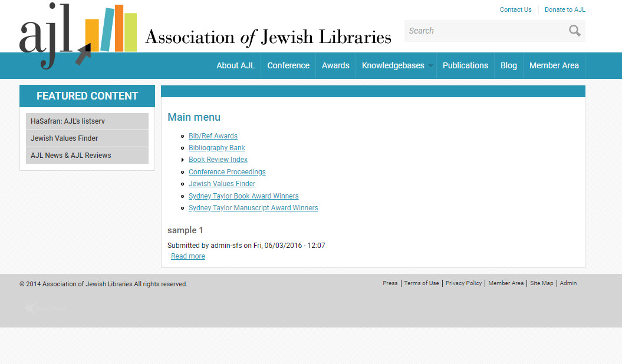Image resolution: width=622 pixels, height=364 pixels.
Task: Click the Donate to AJL link
Action: click(x=565, y=9)
